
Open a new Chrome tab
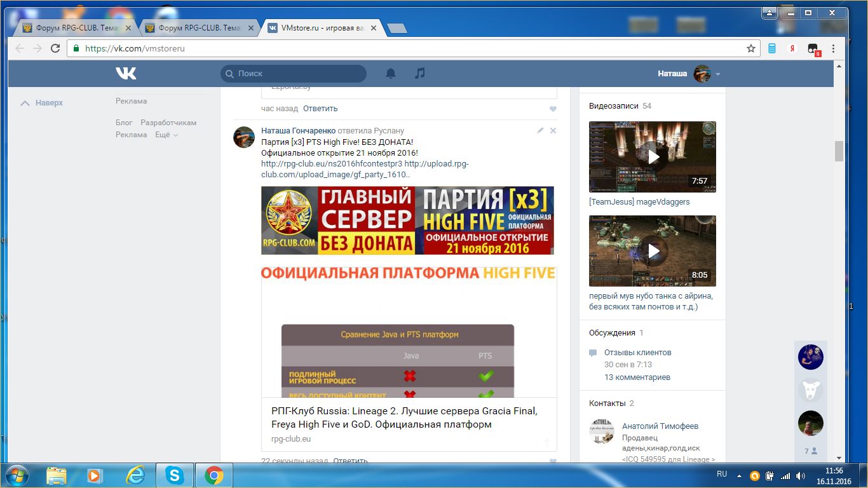(397, 29)
